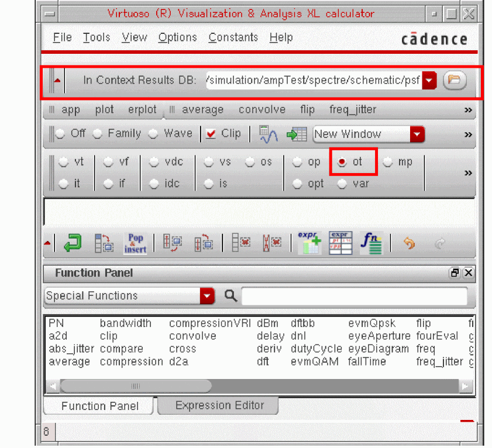Select the eyeDiagram function in list
492x448 pixels.
(379, 349)
